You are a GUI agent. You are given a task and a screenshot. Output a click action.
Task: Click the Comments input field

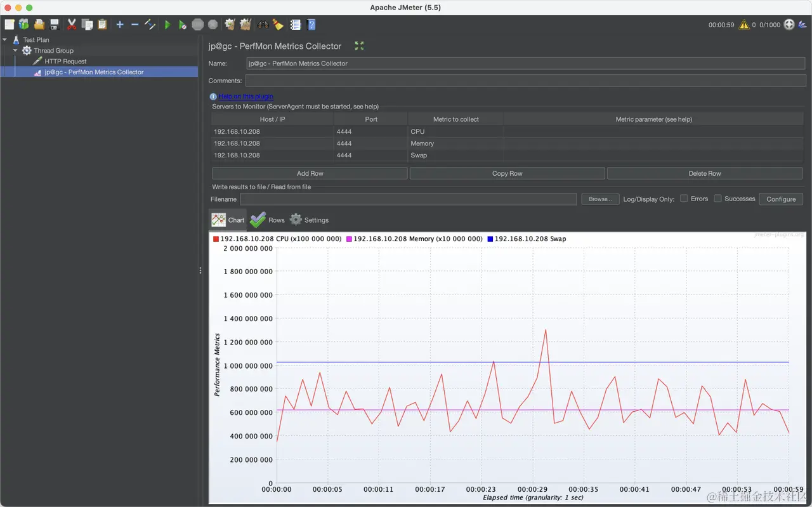[525, 81]
